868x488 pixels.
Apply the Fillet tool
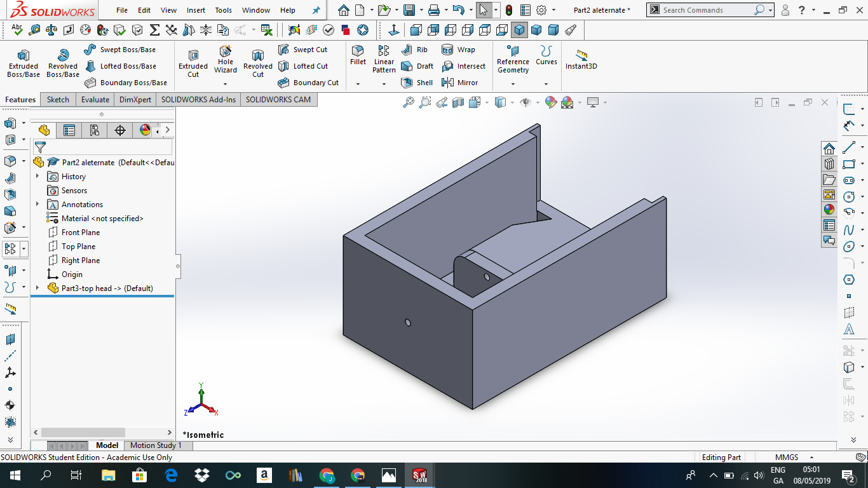[358, 56]
